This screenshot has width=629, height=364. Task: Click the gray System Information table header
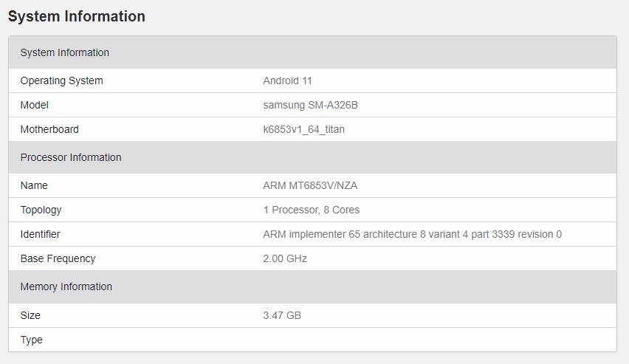(x=65, y=52)
